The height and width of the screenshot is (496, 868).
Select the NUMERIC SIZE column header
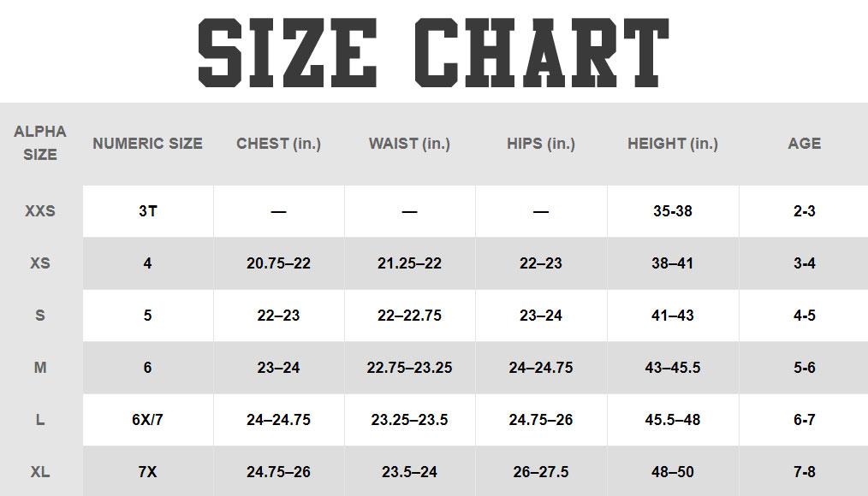(x=147, y=144)
